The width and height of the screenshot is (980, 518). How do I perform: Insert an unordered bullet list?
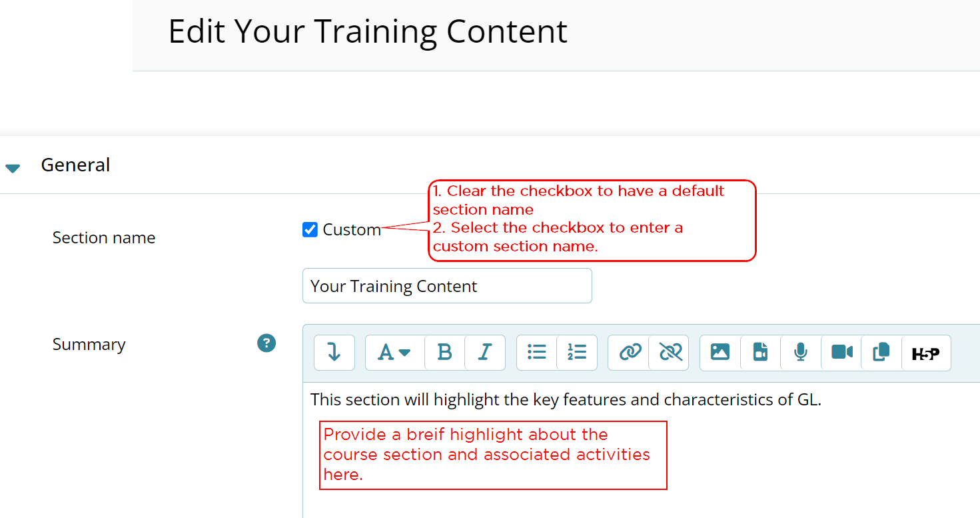[x=536, y=352]
